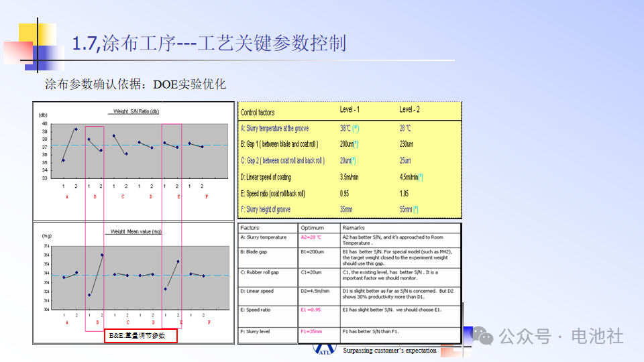The height and width of the screenshot is (362, 644).
Task: Click the "Level - 1" column header
Action: [x=350, y=109]
